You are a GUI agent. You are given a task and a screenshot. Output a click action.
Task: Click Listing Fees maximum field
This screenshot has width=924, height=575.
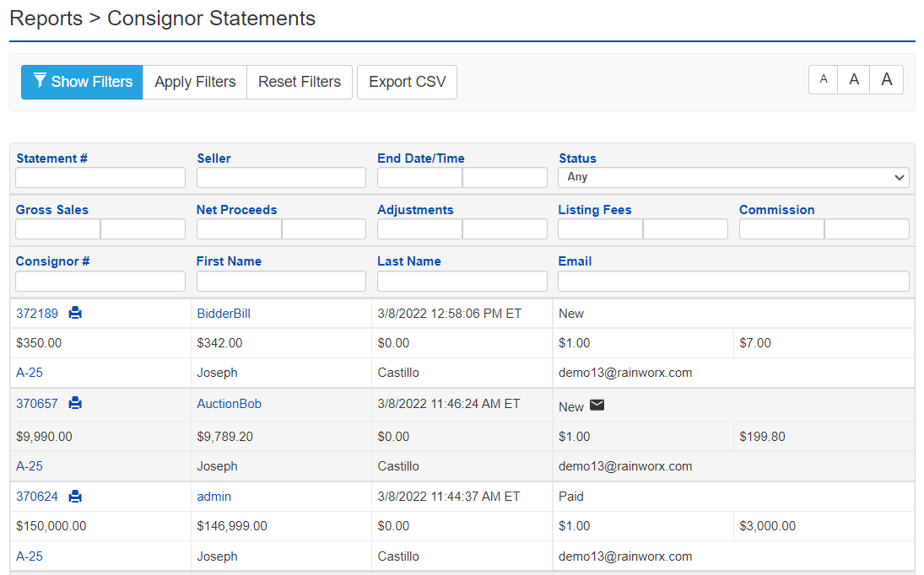coord(685,229)
